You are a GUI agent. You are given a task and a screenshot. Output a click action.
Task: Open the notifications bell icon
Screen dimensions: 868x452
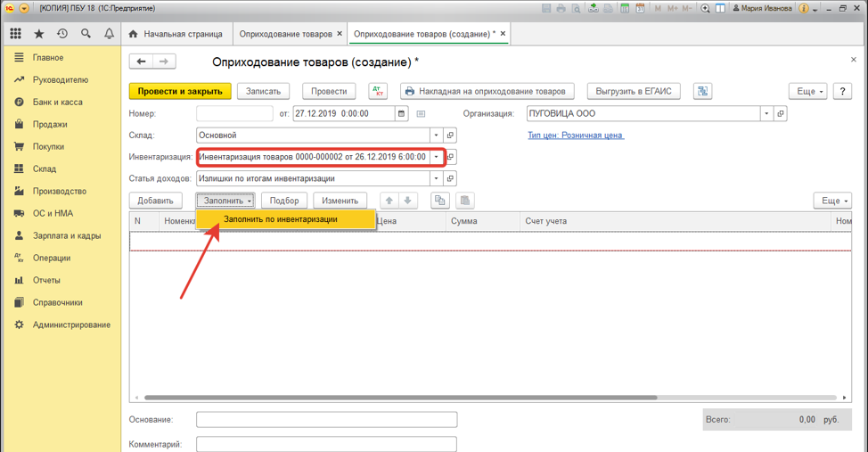pos(109,34)
